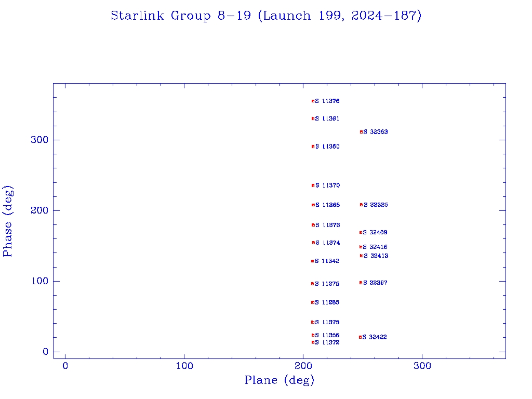Image resolution: width=532 pixels, height=399 pixels.
Task: Select the 'S 11360' satellite label
Action: click(327, 147)
